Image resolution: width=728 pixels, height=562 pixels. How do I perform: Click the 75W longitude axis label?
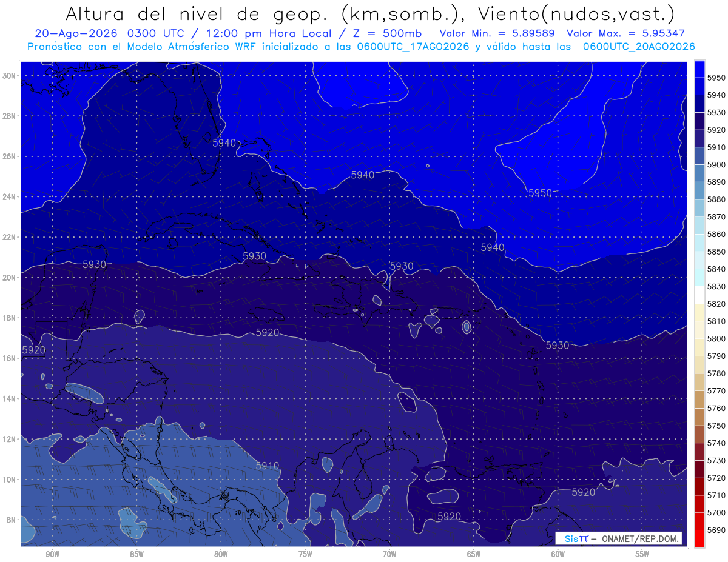[305, 554]
